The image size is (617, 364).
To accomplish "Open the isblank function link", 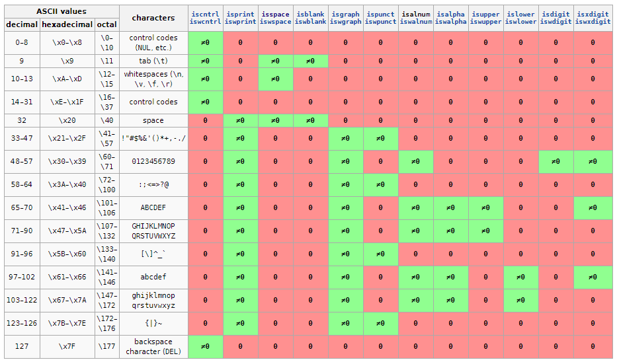I will coord(310,14).
